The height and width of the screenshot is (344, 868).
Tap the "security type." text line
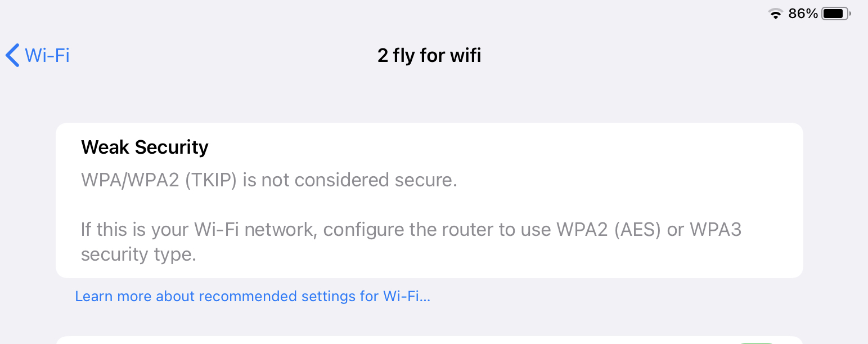tap(138, 254)
